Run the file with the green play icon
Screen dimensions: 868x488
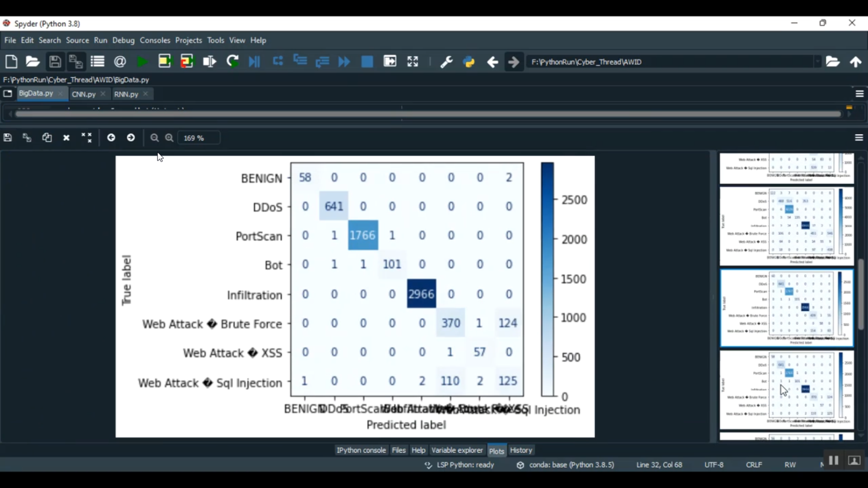(x=142, y=62)
